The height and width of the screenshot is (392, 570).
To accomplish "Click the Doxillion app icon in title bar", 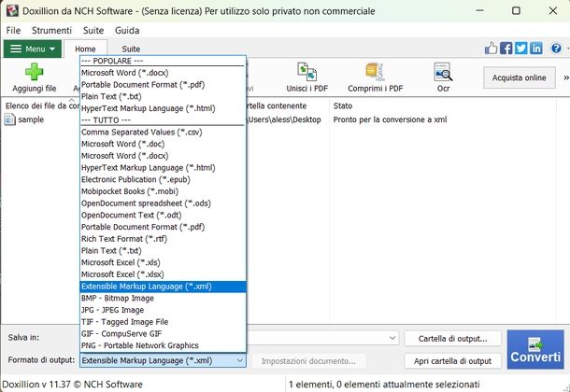I will point(12,10).
